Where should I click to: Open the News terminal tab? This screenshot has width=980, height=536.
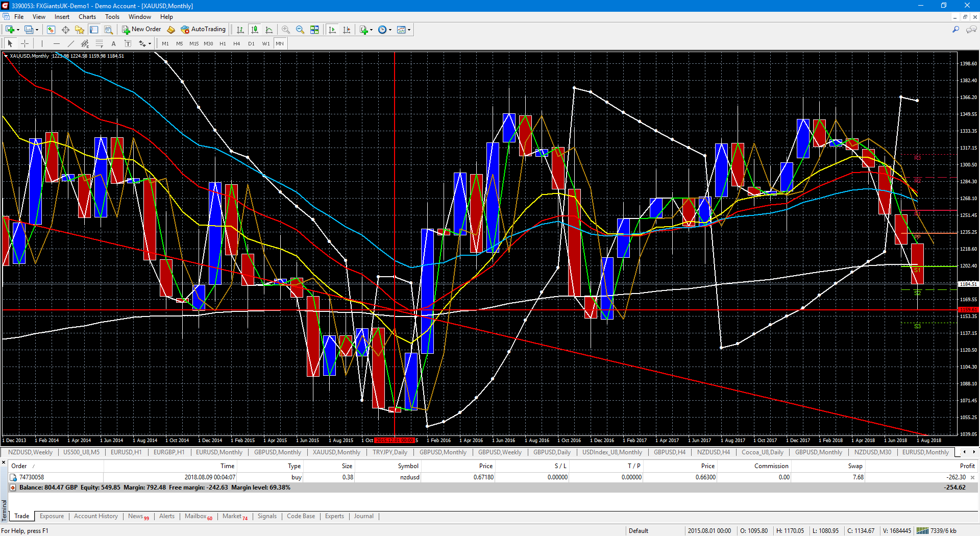pyautogui.click(x=138, y=516)
